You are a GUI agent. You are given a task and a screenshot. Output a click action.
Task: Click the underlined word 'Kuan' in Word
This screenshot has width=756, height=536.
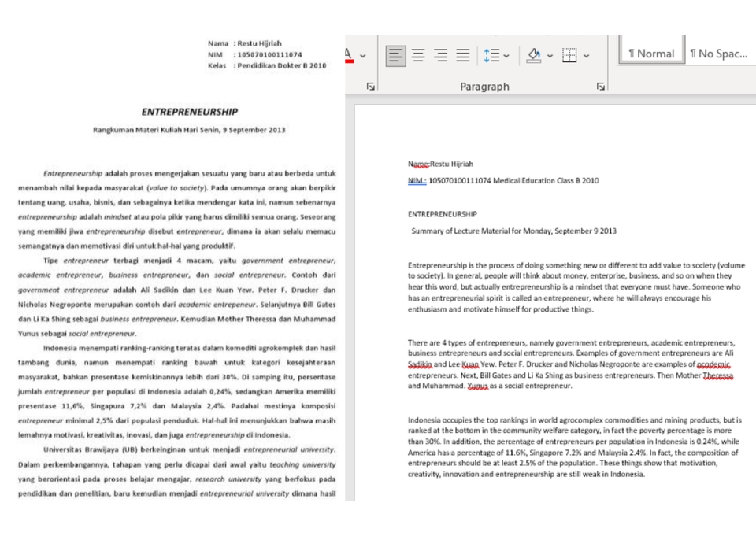(470, 364)
